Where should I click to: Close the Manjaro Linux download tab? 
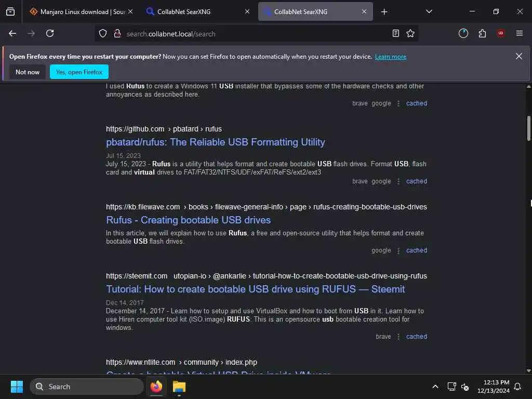[x=130, y=11]
